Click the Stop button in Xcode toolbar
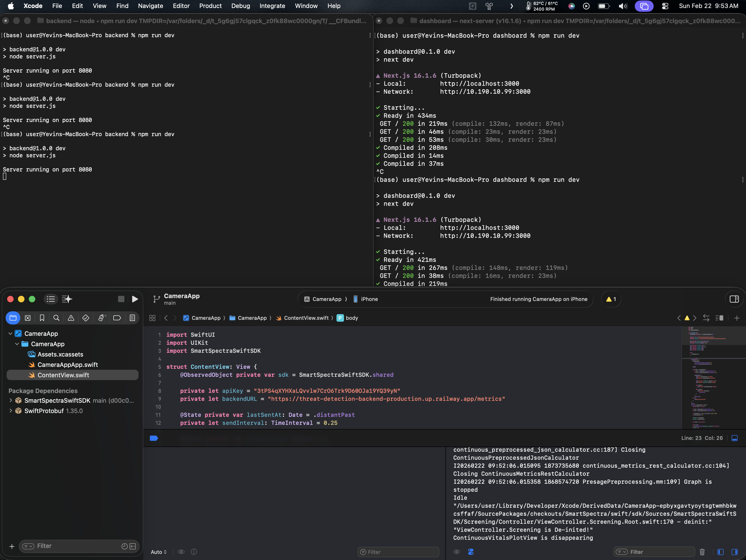The width and height of the screenshot is (746, 560). [x=121, y=299]
